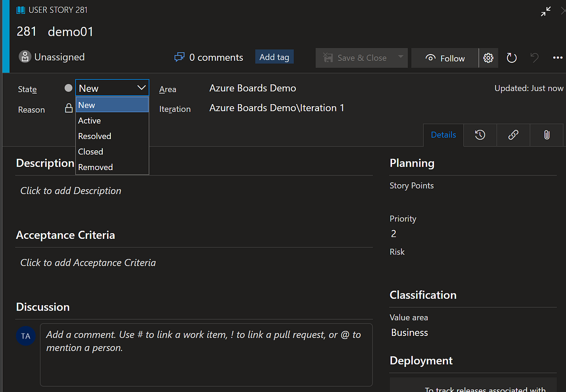Switch to the Details tab
566x392 pixels.
pos(443,135)
